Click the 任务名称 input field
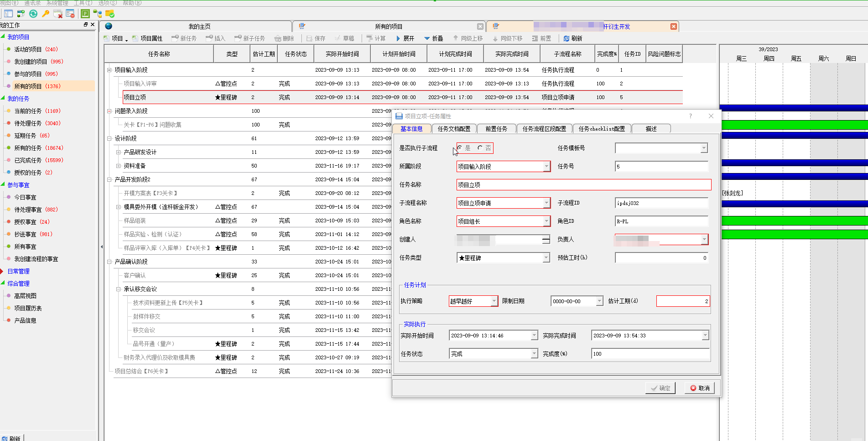Screen dimensions: 868x441 click(x=584, y=185)
